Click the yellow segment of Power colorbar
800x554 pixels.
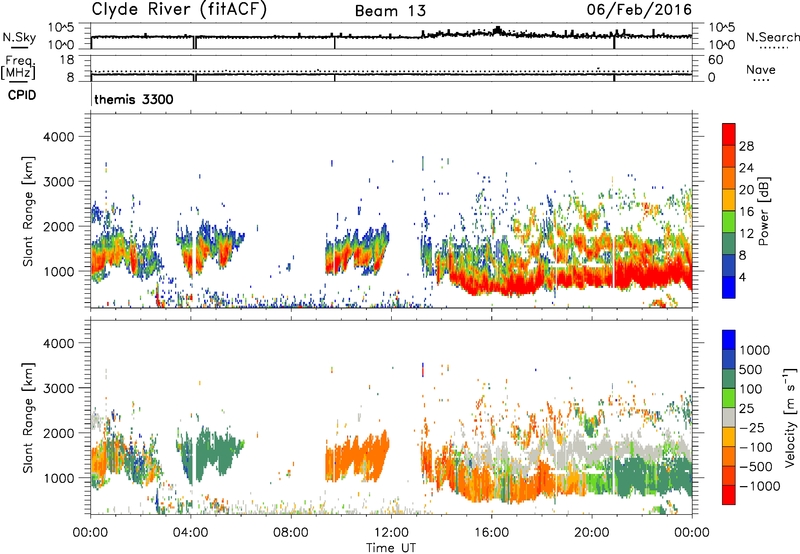tap(729, 199)
